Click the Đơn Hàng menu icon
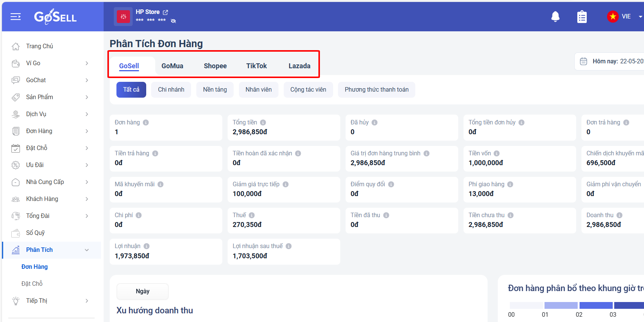Image resolution: width=644 pixels, height=322 pixels. tap(16, 131)
